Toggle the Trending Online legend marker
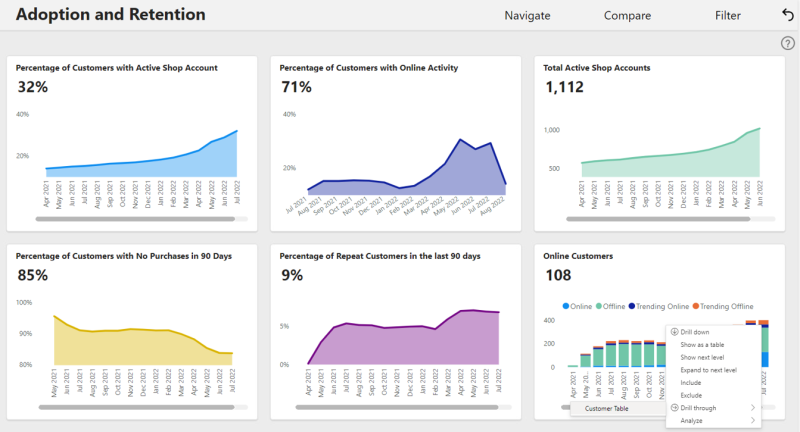The image size is (800, 432). click(x=632, y=306)
